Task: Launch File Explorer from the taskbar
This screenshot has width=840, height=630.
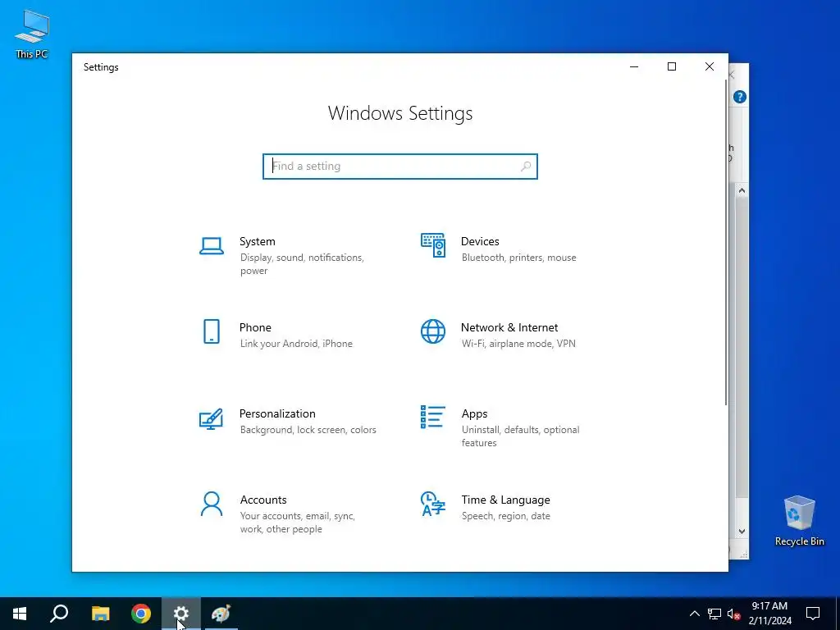Action: click(x=100, y=614)
